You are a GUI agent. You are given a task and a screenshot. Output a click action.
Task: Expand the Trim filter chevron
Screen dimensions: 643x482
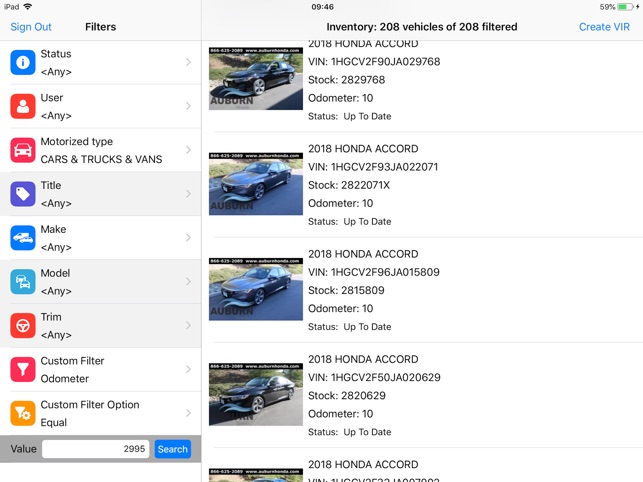point(188,326)
